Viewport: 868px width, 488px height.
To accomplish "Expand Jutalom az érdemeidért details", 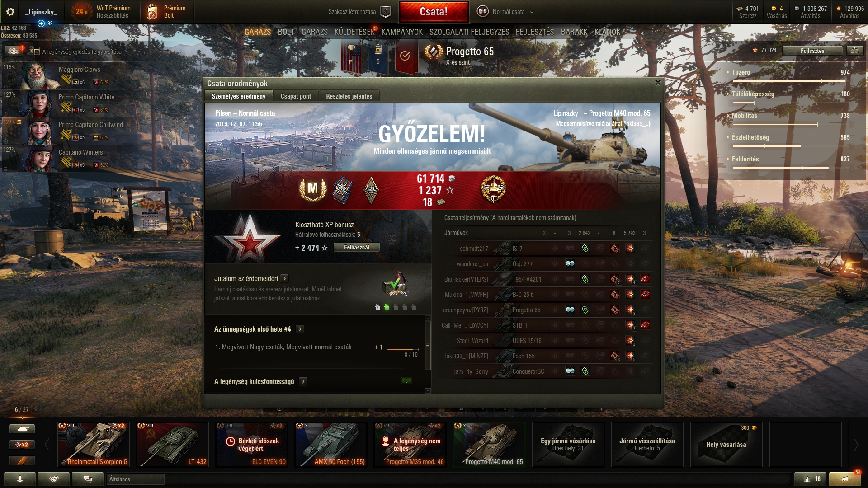I will (284, 278).
